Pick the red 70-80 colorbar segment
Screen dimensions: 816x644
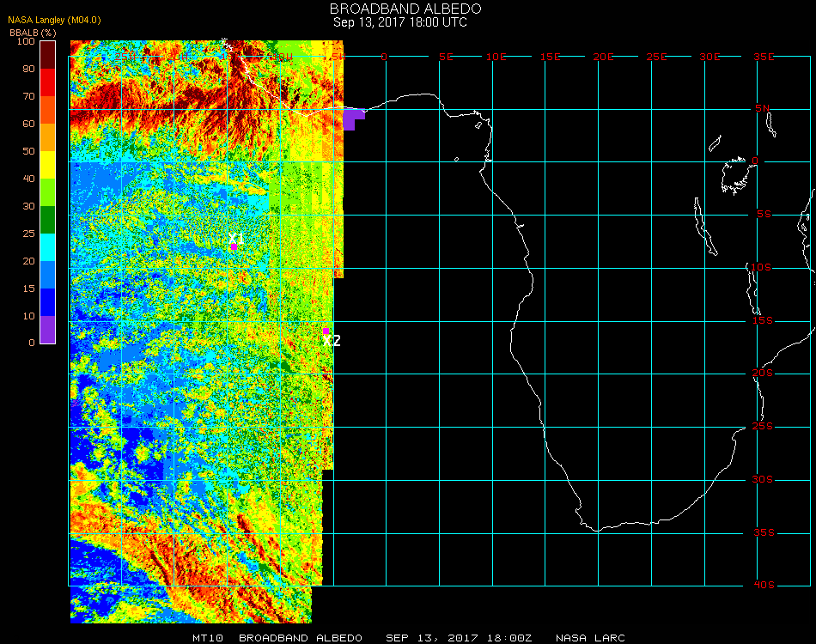pos(48,82)
